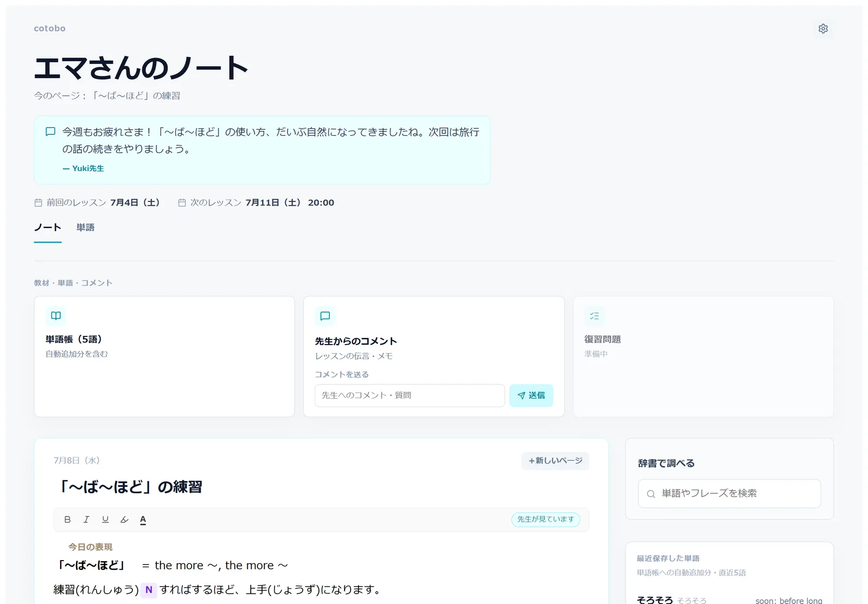Send comment with the 送信 button
The height and width of the screenshot is (604, 868).
pos(531,396)
